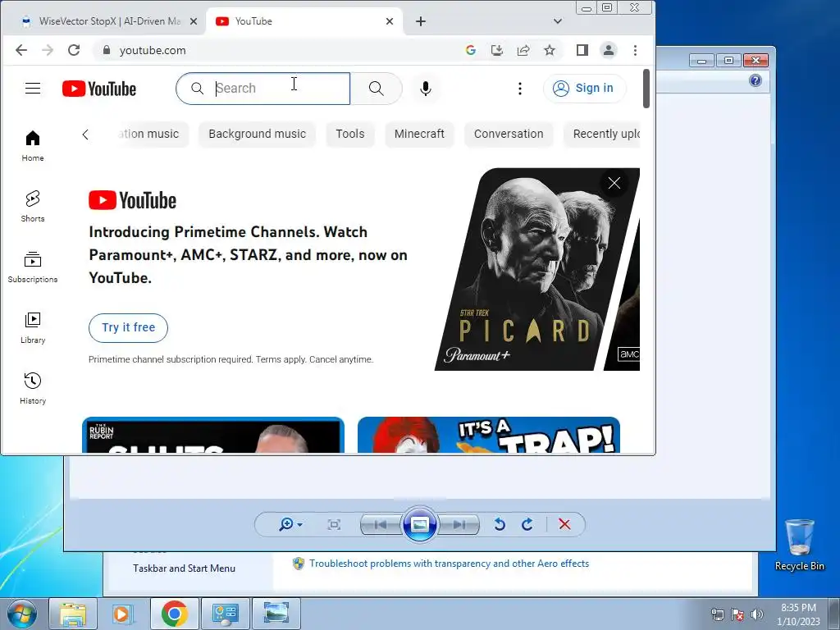Click Photo Viewer actual size button
This screenshot has height=630, width=840.
(x=334, y=524)
